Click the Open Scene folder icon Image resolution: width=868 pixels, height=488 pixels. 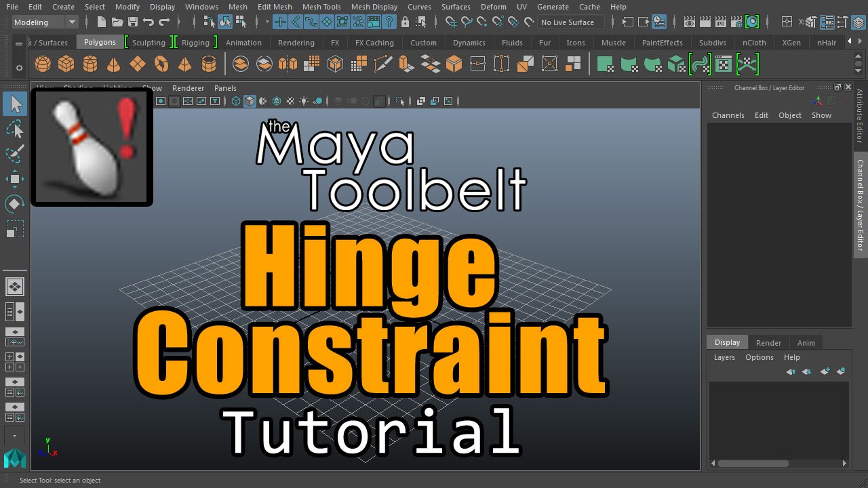(x=117, y=22)
